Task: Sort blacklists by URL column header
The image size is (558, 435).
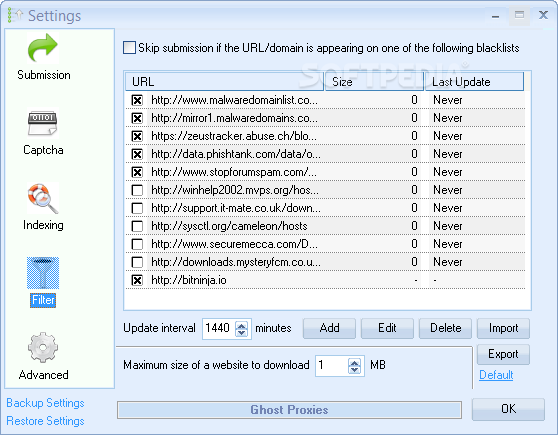Action: (x=225, y=82)
